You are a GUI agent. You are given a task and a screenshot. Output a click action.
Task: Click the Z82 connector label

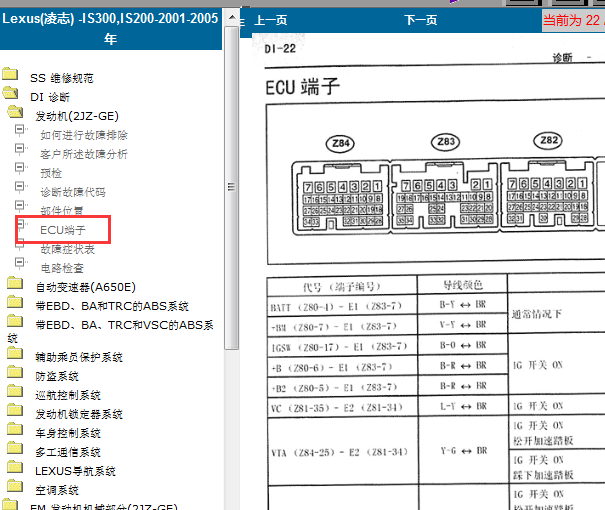[548, 140]
